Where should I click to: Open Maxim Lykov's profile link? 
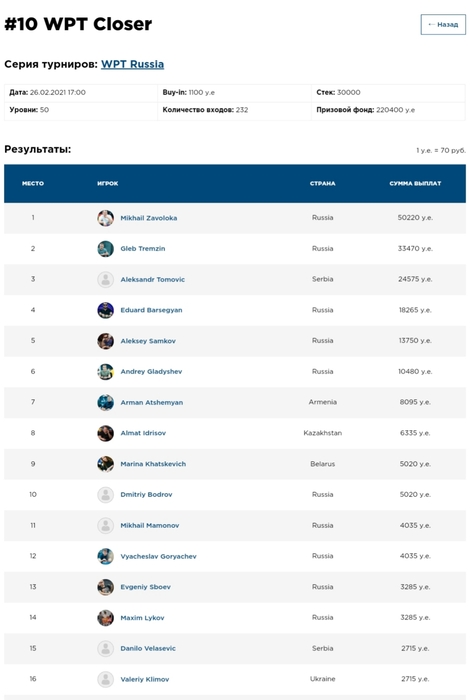(x=142, y=618)
